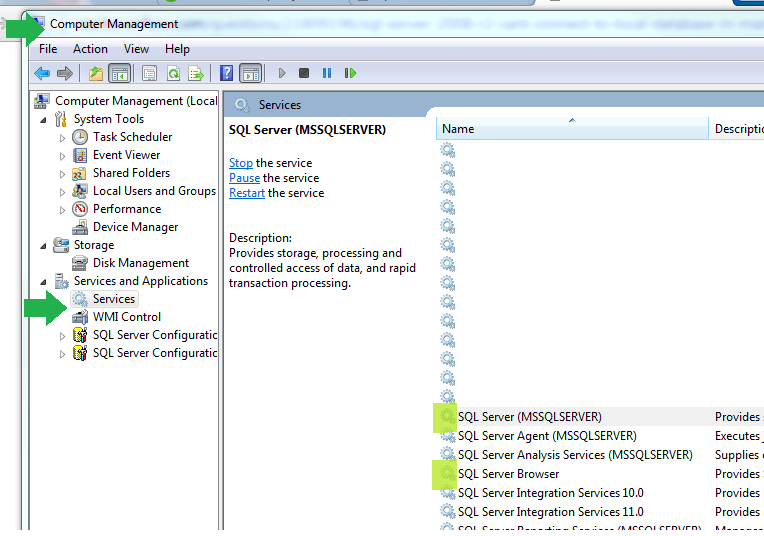
Task: Collapse the System Tools tree node
Action: coord(43,119)
